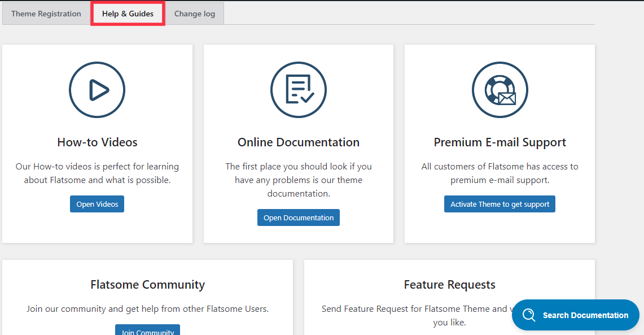
Task: Click the Feature Requests heading
Action: tap(450, 285)
